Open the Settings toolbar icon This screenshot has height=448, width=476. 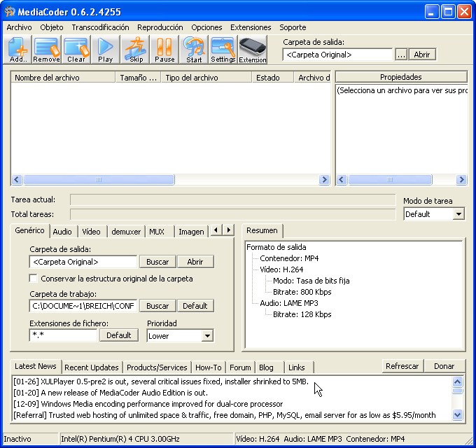tap(223, 50)
